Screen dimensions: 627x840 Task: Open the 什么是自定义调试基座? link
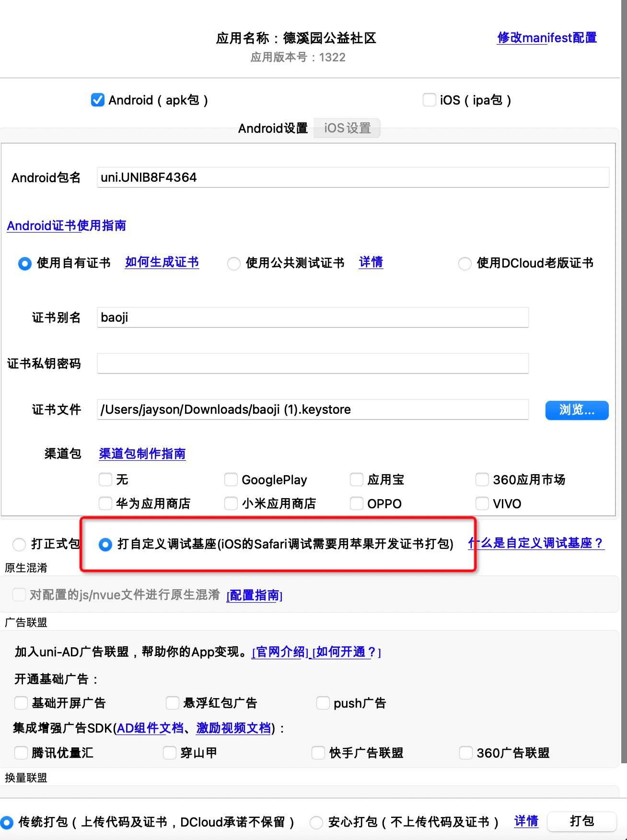click(536, 543)
